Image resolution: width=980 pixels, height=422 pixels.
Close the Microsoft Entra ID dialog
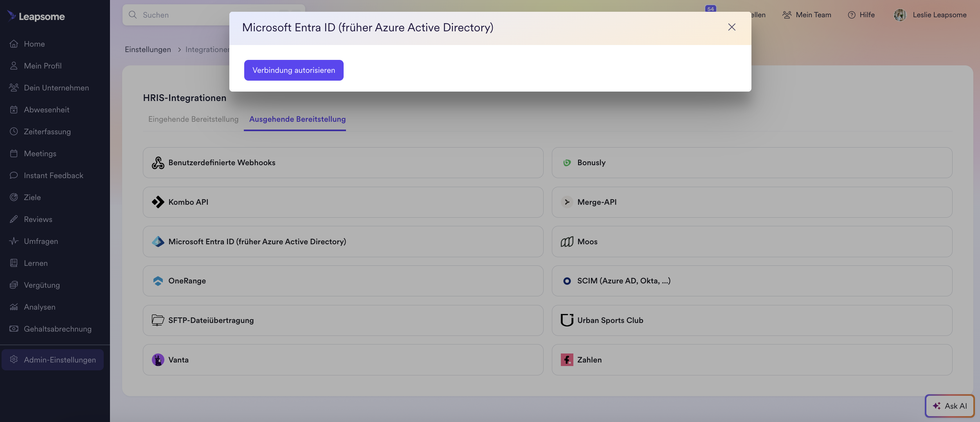click(731, 27)
